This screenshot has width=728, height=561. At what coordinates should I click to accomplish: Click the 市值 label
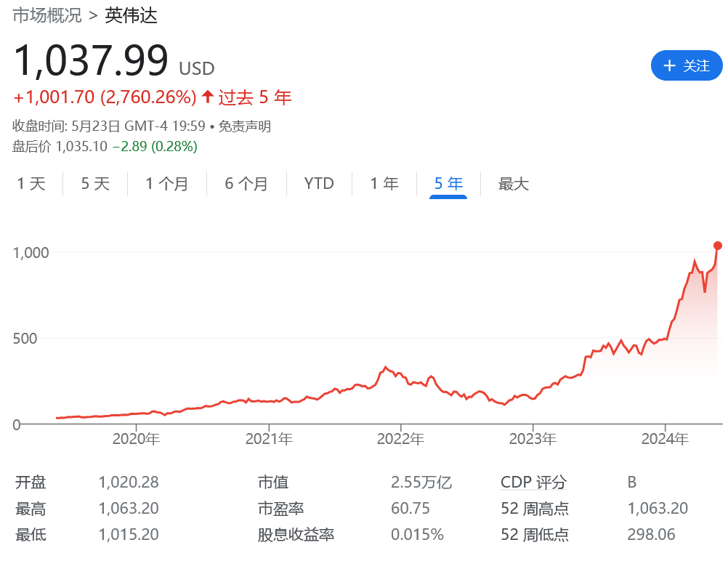pos(273,483)
